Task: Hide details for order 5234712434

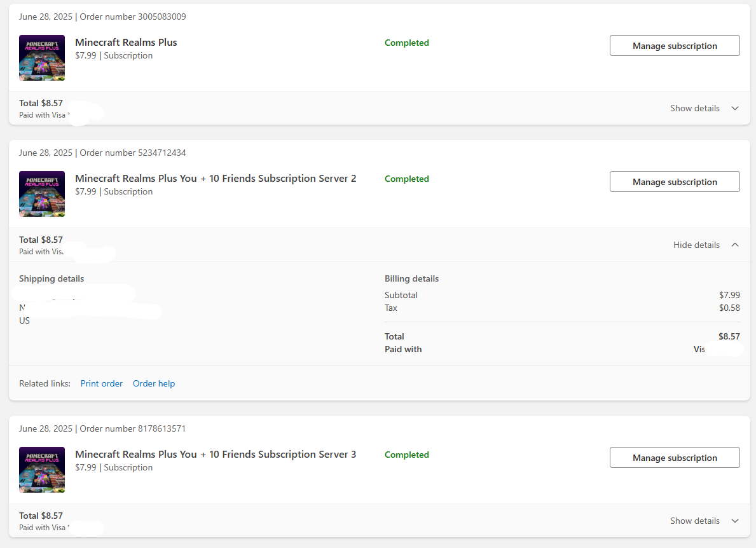Action: tap(696, 244)
